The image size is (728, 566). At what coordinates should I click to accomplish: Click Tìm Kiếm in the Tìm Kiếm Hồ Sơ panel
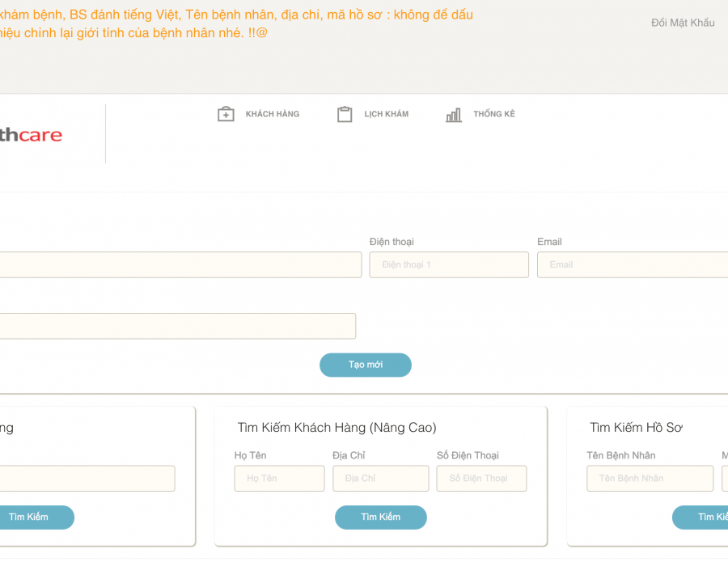[x=700, y=517]
